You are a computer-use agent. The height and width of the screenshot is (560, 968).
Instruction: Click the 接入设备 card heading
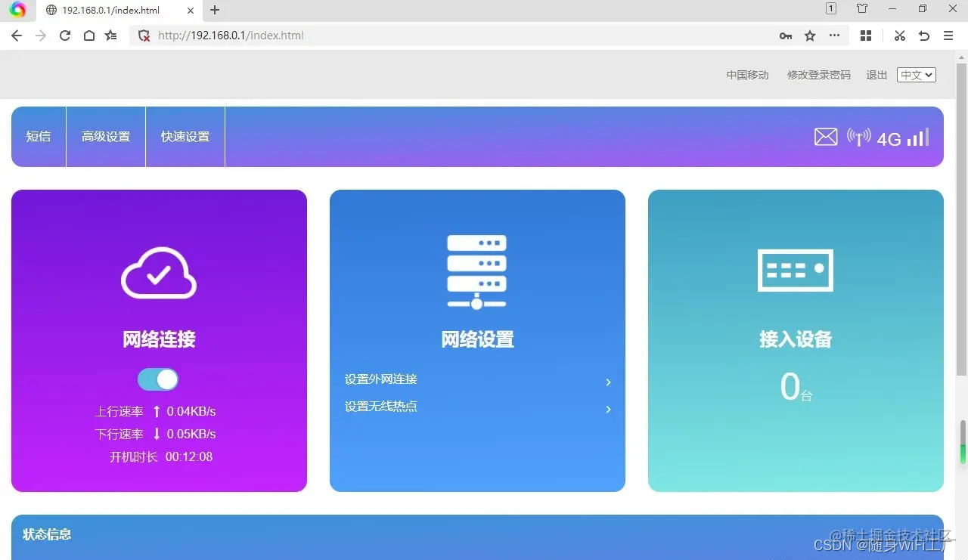(796, 339)
